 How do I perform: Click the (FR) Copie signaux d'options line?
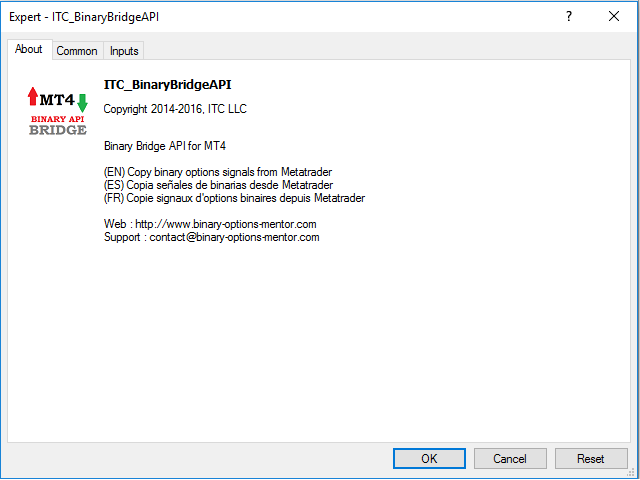pos(234,198)
